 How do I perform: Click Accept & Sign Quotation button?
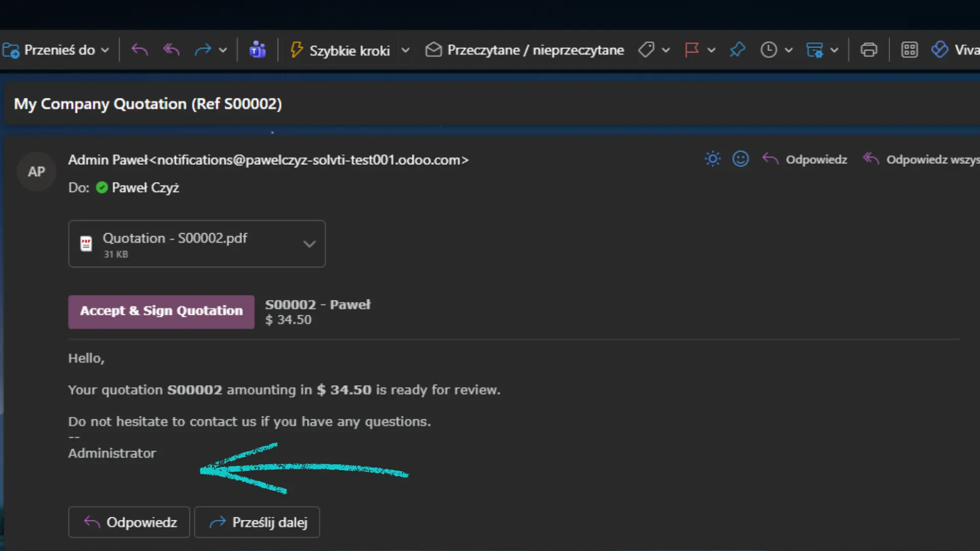[161, 311]
